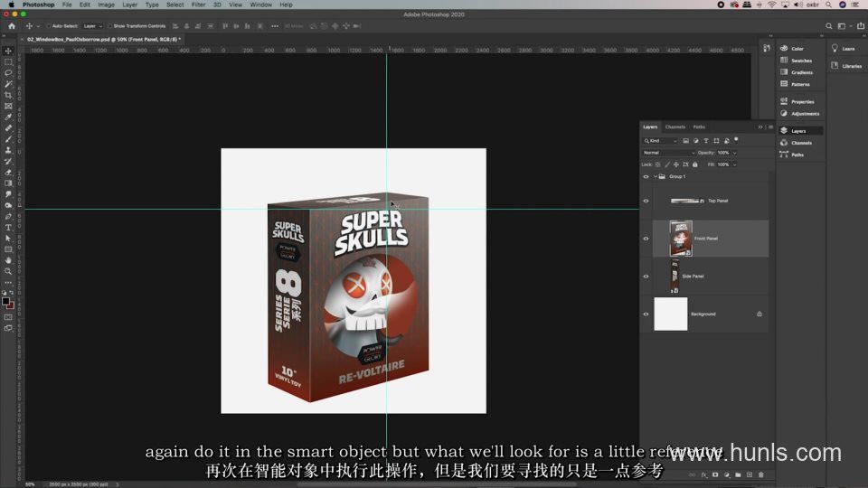Select the Path Selection tool
868x488 pixels.
(8, 239)
